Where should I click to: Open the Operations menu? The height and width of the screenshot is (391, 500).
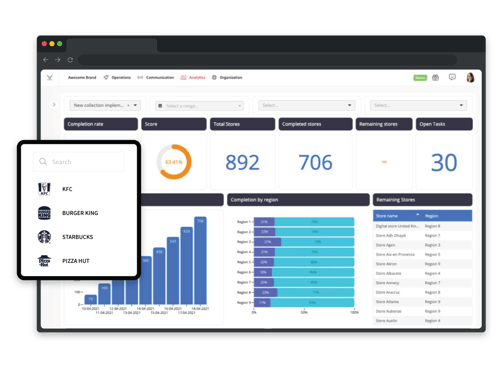[117, 77]
